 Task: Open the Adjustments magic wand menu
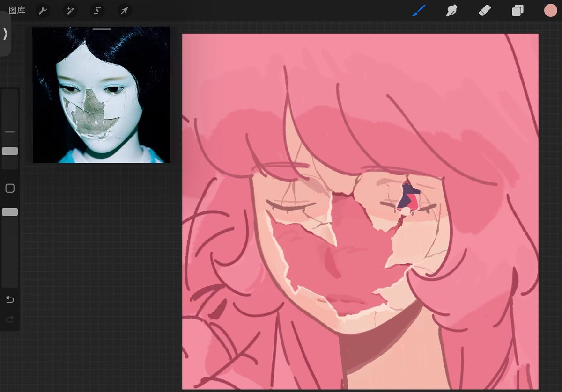pos(70,10)
